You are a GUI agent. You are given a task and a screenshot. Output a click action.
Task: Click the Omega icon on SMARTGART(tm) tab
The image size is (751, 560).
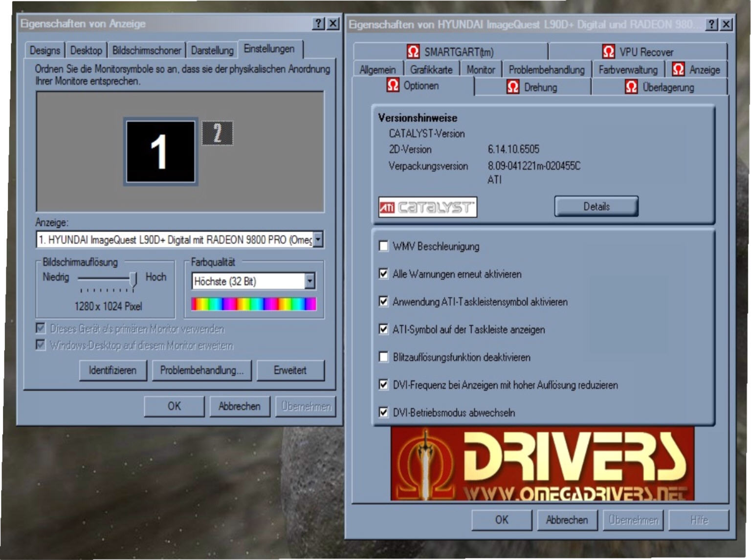coord(413,51)
